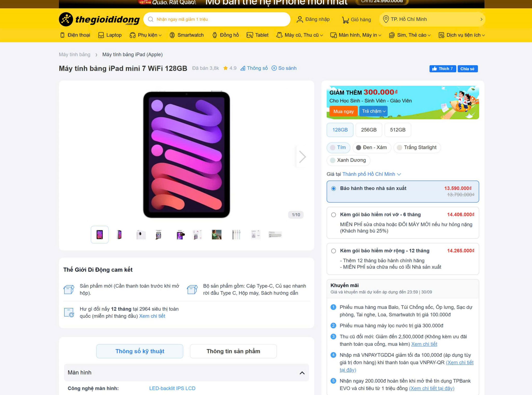The height and width of the screenshot is (395, 532).
Task: Click the user account icon
Action: tap(300, 19)
